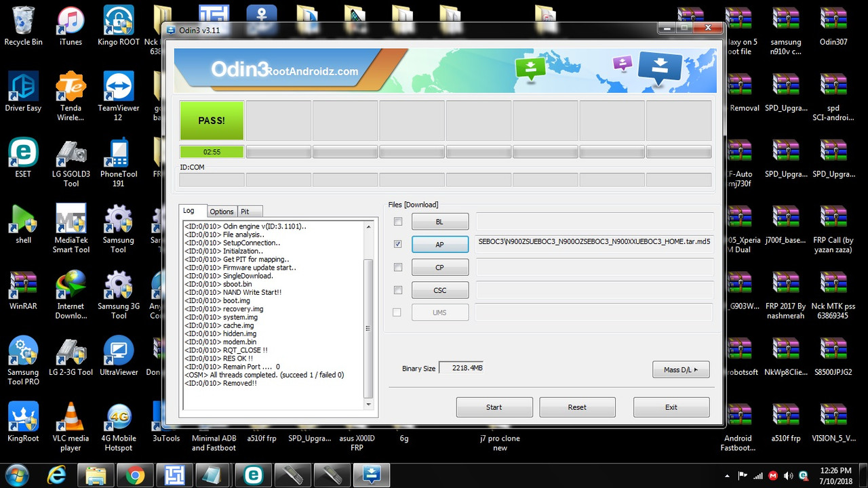Screen dimensions: 868x488
Task: Click the MediaTek Smart Tool icon
Action: tap(71, 228)
